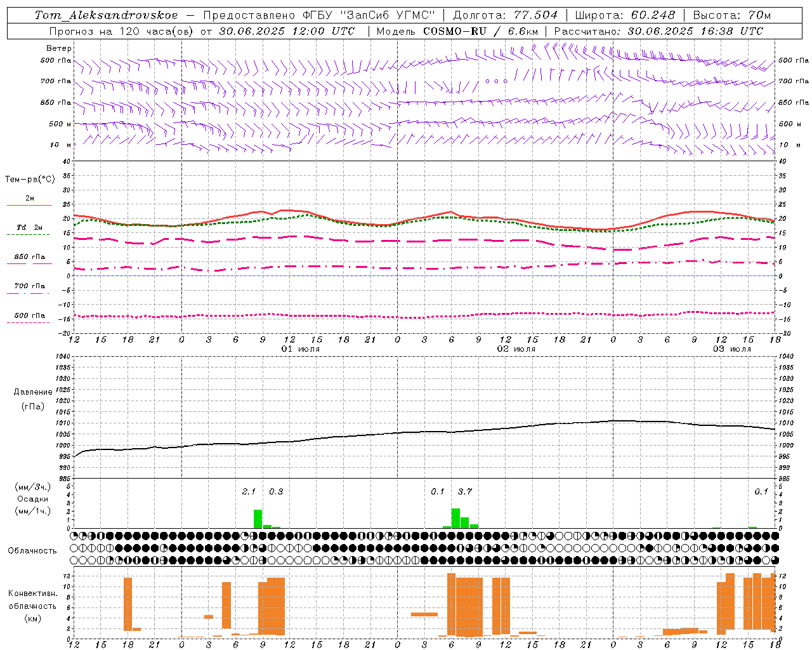812x650 pixels.
Task: Click the station title Tom_Aleksandrovskoe
Action: click(x=106, y=15)
